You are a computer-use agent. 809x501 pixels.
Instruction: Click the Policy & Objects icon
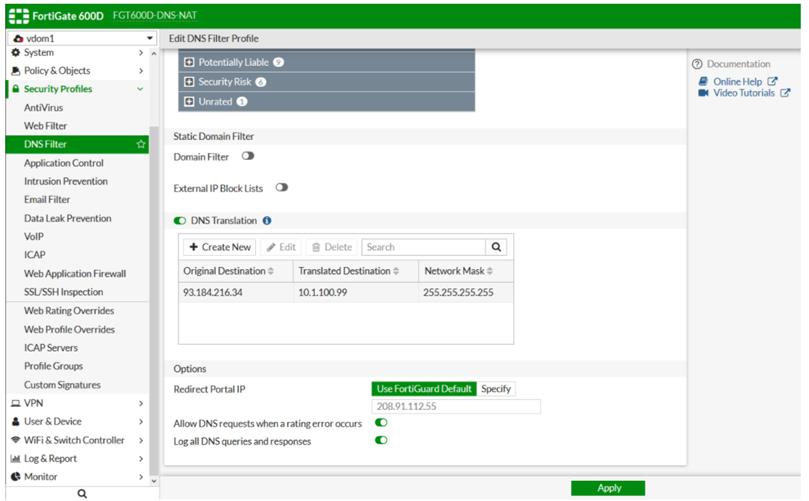point(15,71)
